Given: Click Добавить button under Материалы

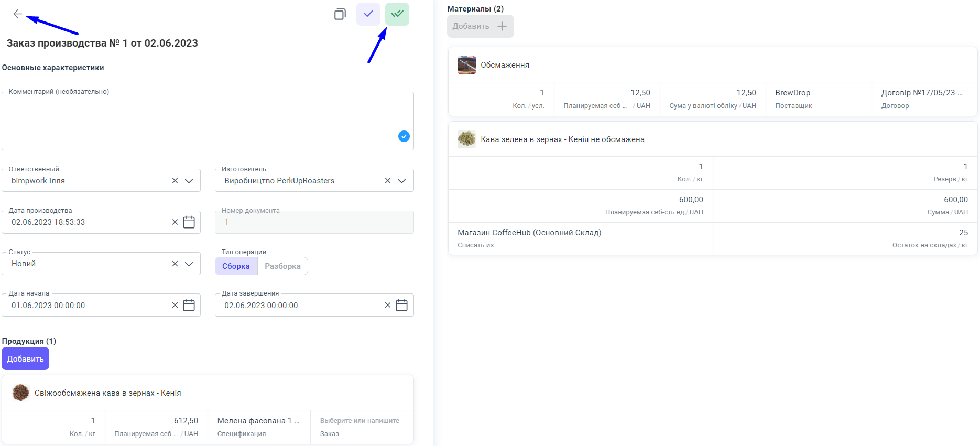Looking at the screenshot, I should pyautogui.click(x=480, y=26).
